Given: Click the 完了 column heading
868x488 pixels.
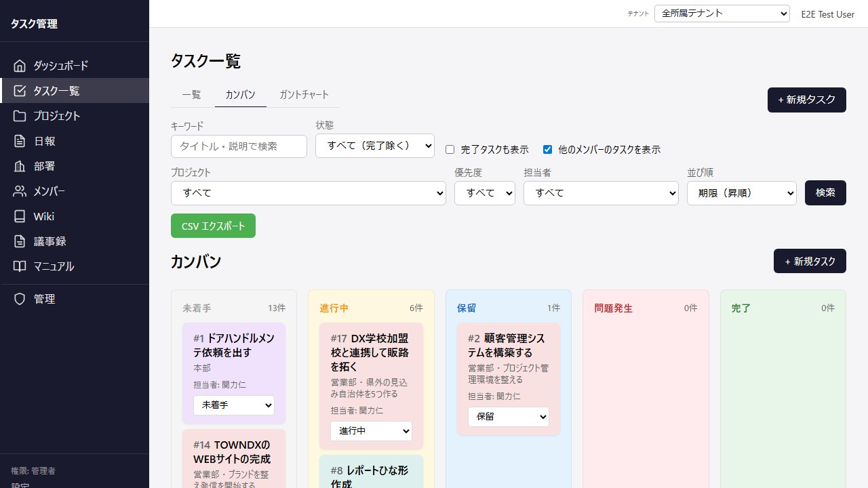Looking at the screenshot, I should point(741,308).
